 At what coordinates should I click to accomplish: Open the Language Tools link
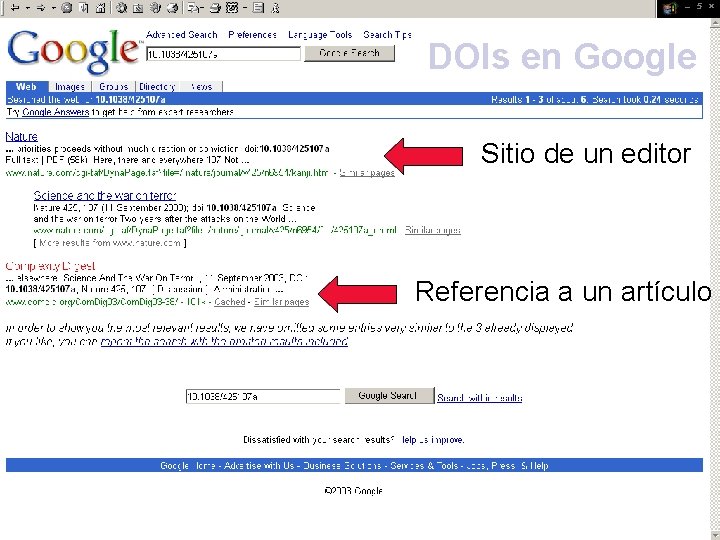pos(320,35)
